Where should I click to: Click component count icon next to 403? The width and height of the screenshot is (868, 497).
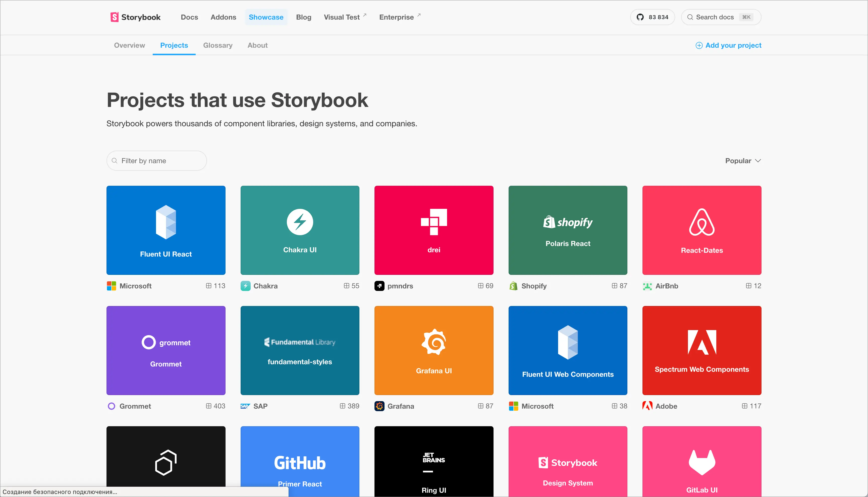[209, 406]
